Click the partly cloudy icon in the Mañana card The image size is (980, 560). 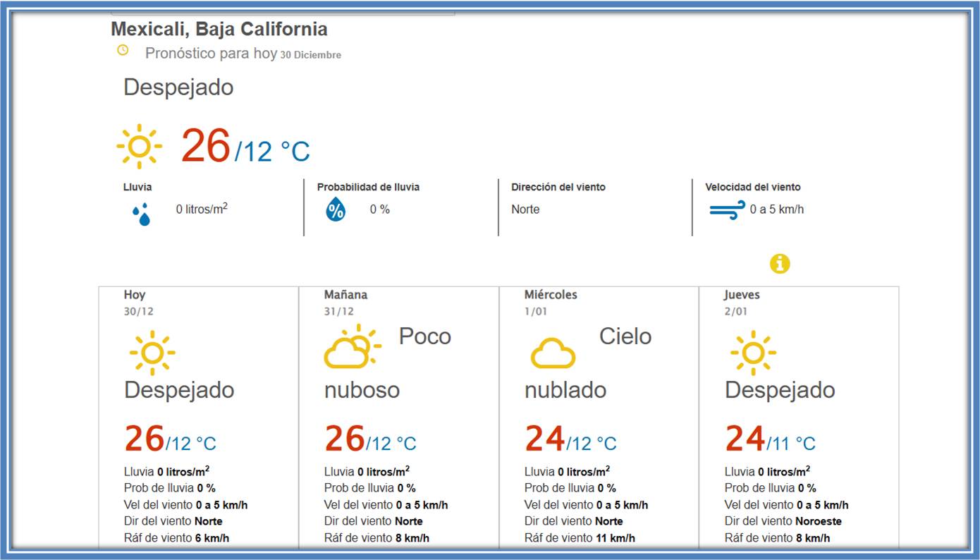353,346
